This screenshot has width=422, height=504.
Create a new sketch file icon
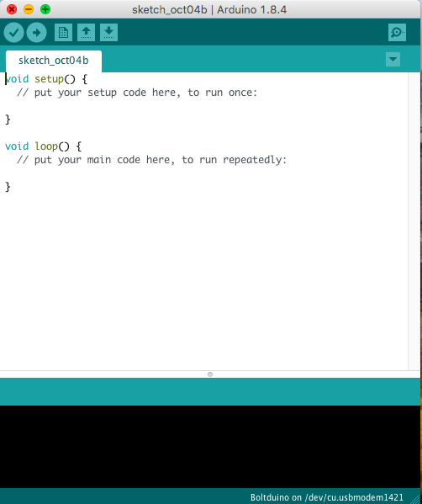[x=63, y=33]
